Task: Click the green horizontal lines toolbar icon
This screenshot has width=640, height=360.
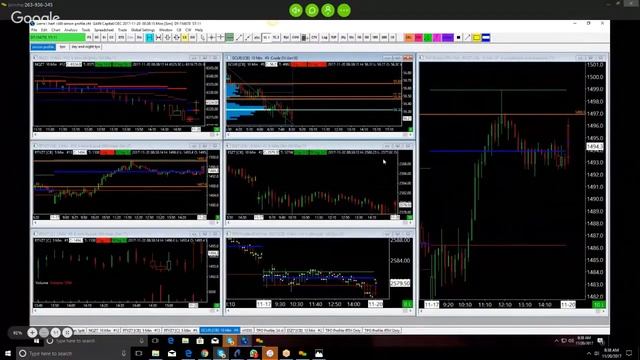Action: click(230, 38)
